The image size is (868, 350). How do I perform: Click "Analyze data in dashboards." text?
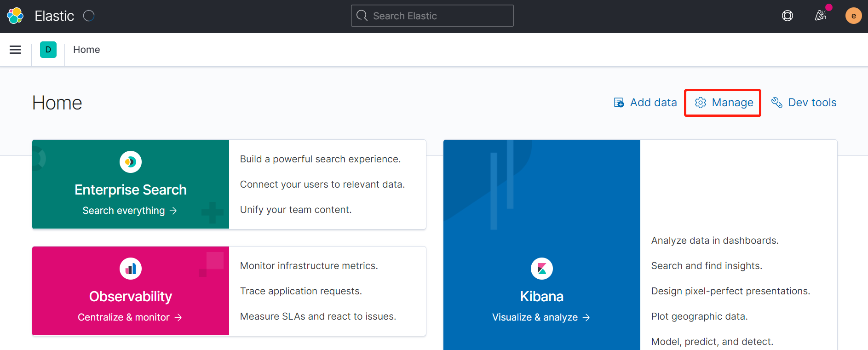[x=715, y=241]
